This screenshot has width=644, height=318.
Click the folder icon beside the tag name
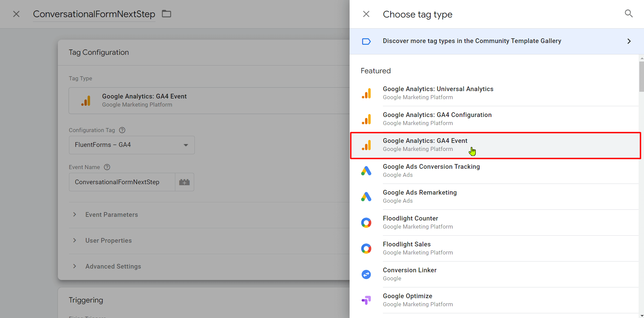coord(167,14)
